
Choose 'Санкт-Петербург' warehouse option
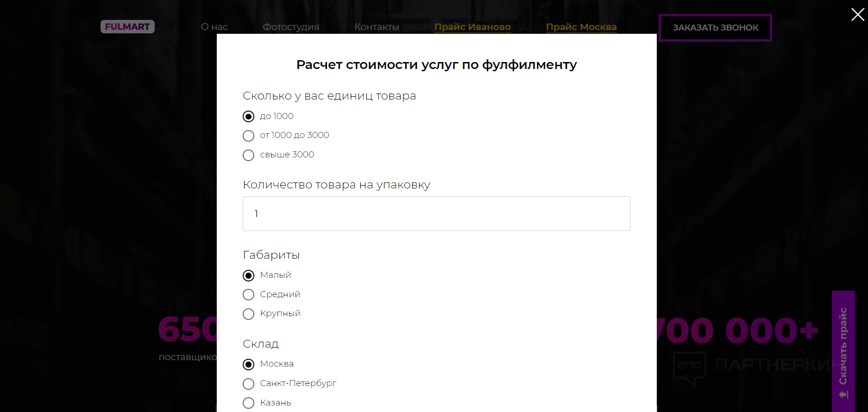[249, 384]
